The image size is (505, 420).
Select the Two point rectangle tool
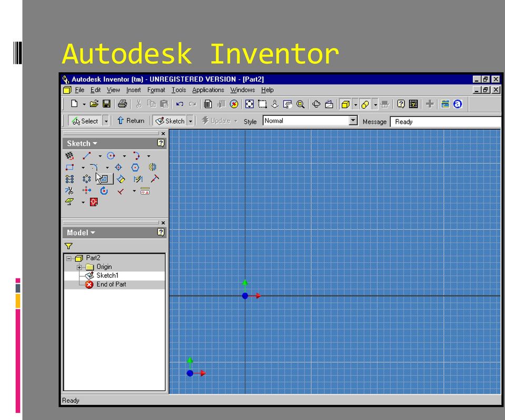click(x=70, y=167)
